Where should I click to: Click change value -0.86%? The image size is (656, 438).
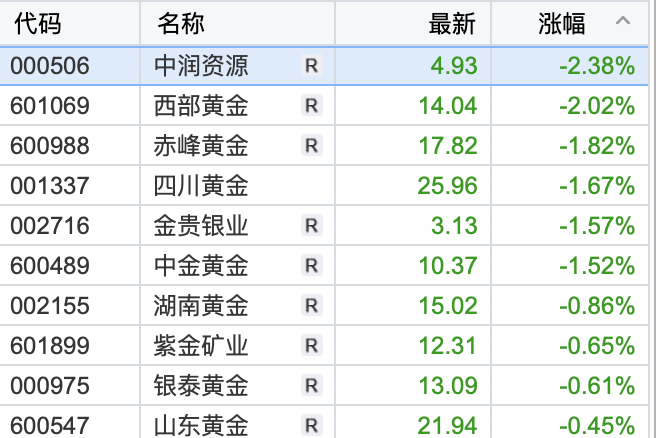pyautogui.click(x=597, y=305)
